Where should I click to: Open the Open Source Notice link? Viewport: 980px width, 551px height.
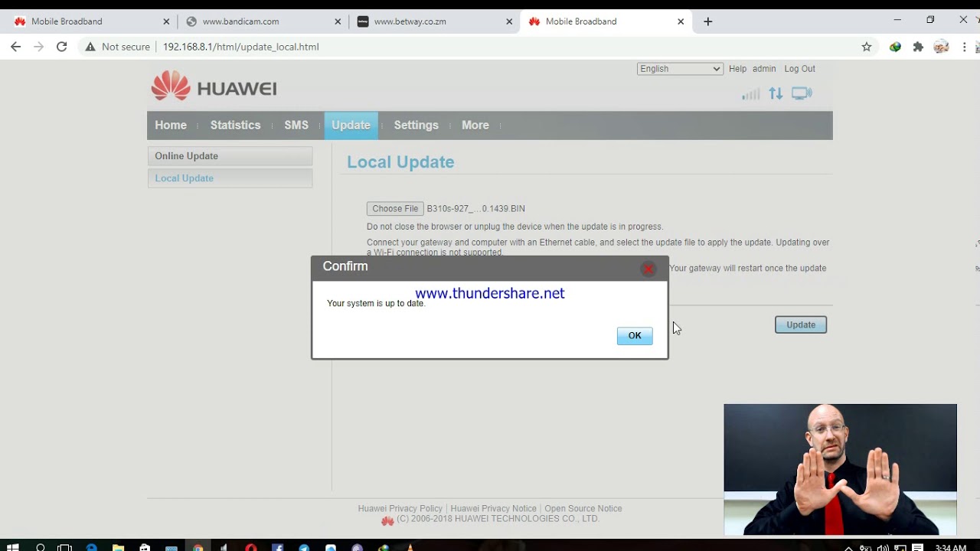click(583, 509)
